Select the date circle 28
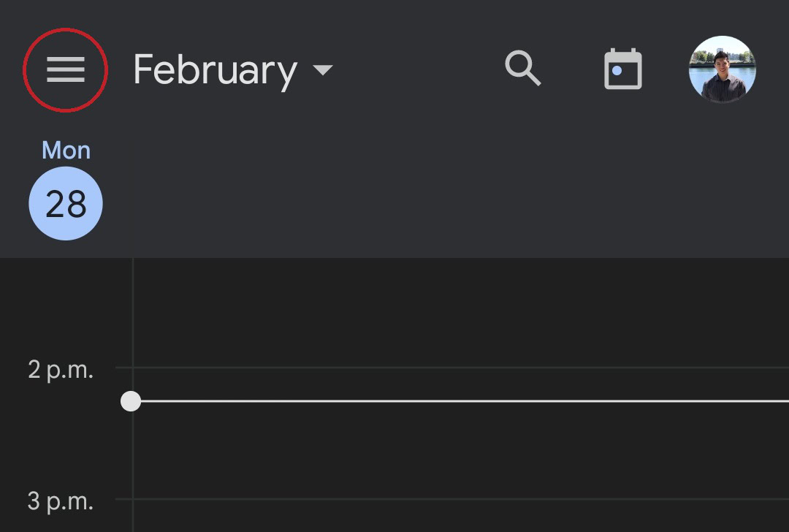 pyautogui.click(x=66, y=204)
